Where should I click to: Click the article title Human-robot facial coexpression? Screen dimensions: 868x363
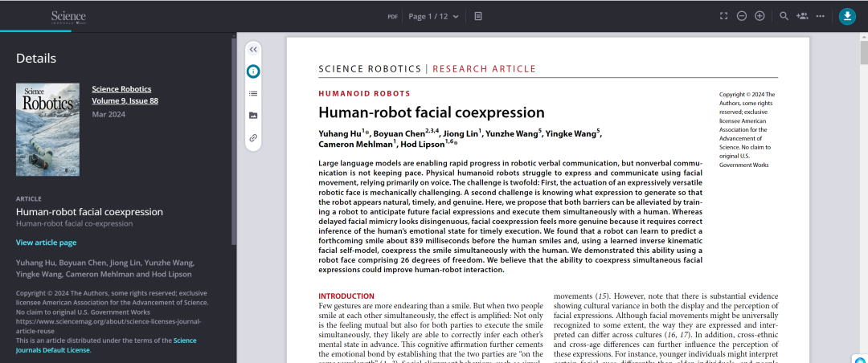pyautogui.click(x=432, y=112)
